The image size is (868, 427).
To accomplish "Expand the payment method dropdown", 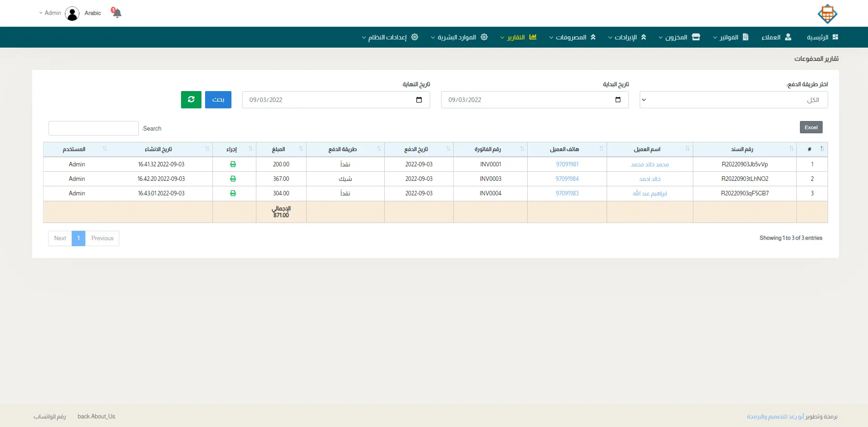I will (733, 100).
